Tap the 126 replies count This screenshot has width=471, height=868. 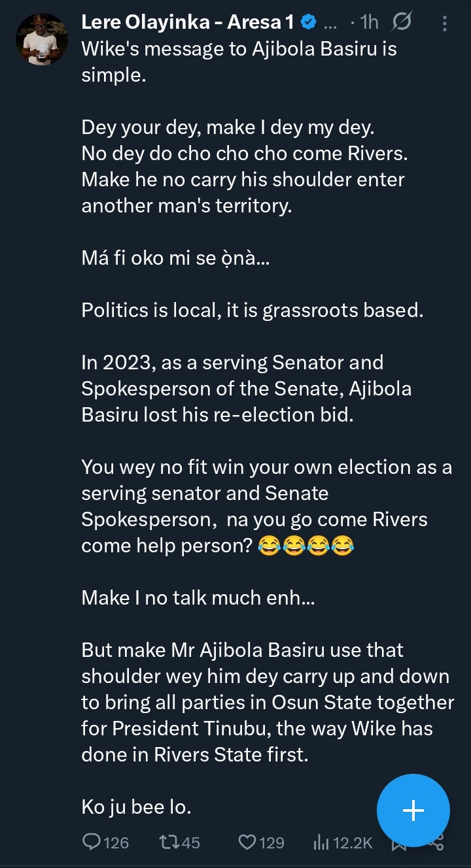point(116,843)
